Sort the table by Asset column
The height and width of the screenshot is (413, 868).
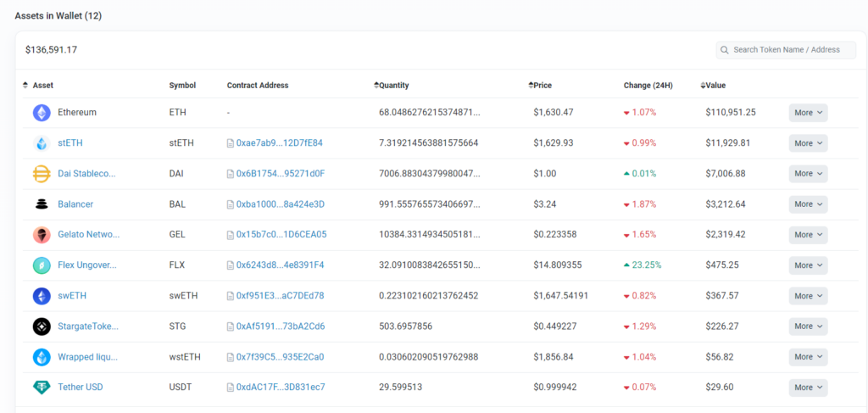pyautogui.click(x=38, y=86)
